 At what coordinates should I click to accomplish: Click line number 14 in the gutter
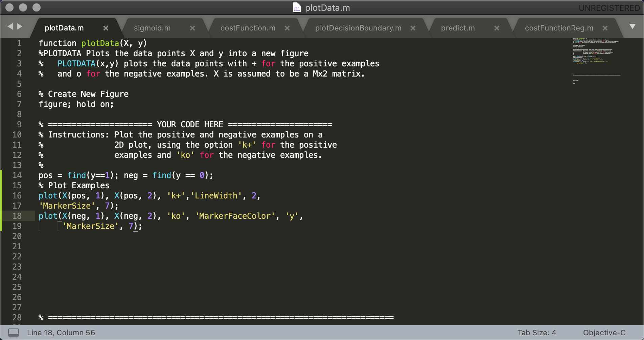click(17, 175)
